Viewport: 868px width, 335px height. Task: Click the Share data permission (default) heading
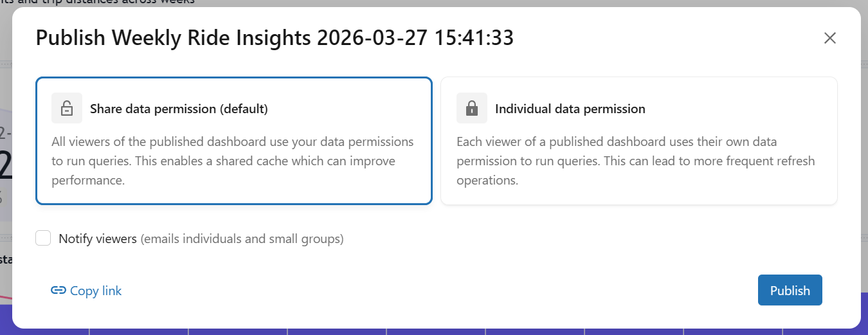[179, 109]
